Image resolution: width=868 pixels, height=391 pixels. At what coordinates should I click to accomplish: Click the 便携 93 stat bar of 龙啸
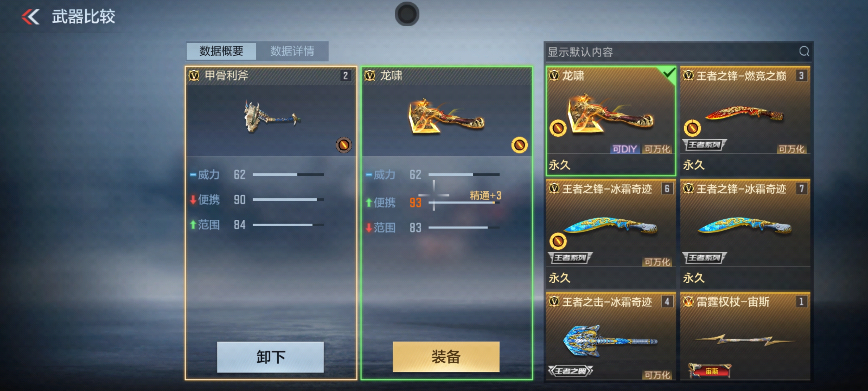464,203
